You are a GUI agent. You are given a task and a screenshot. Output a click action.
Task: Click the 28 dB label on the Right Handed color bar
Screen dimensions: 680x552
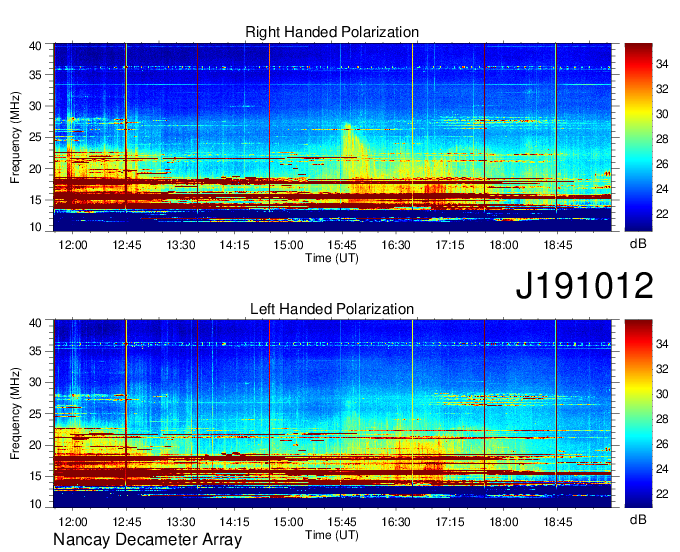pyautogui.click(x=662, y=139)
